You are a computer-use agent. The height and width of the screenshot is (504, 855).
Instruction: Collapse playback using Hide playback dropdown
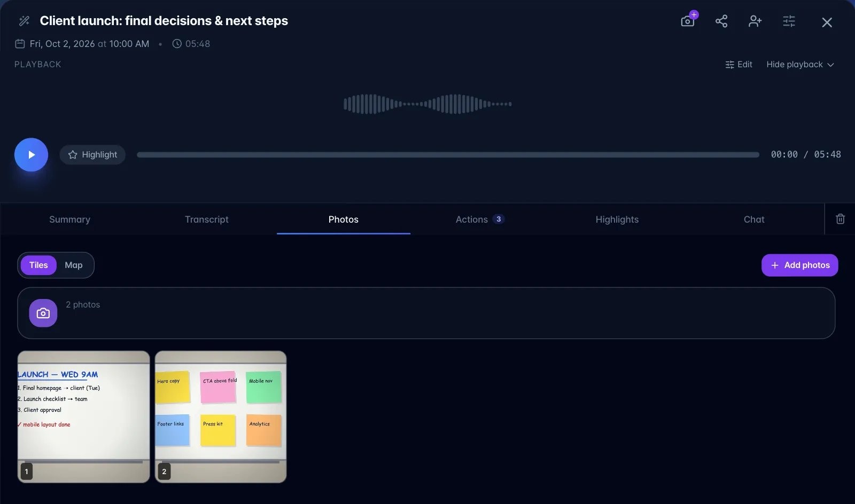(x=800, y=65)
